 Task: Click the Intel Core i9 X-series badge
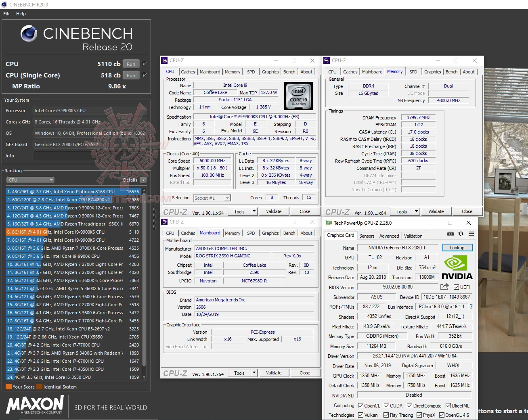coord(299,96)
